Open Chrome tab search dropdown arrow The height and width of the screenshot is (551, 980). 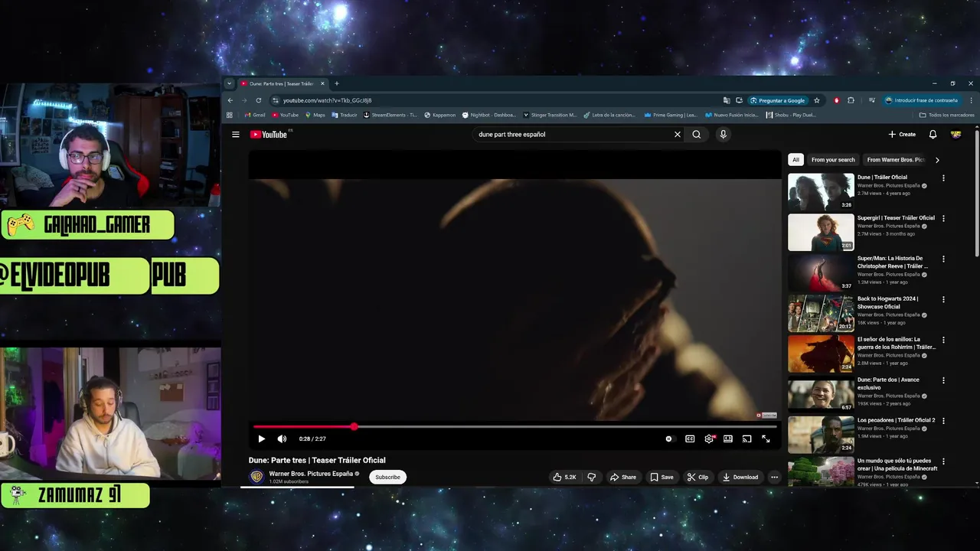tap(229, 83)
